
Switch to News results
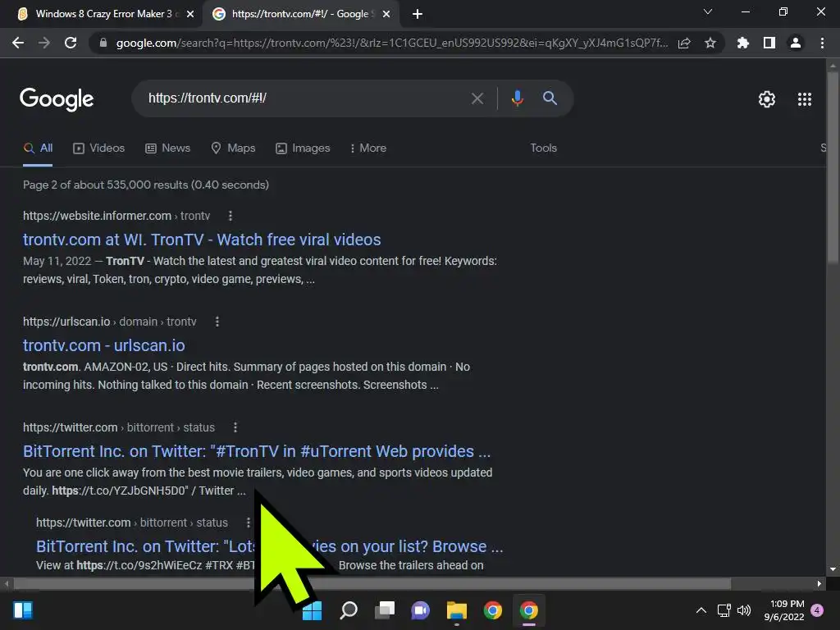[167, 148]
